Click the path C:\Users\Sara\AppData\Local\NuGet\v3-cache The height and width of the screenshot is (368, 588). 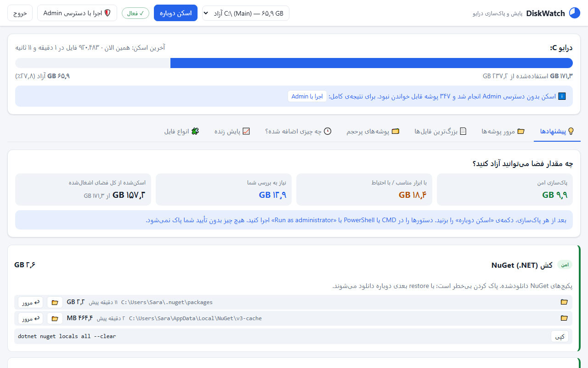tap(195, 318)
